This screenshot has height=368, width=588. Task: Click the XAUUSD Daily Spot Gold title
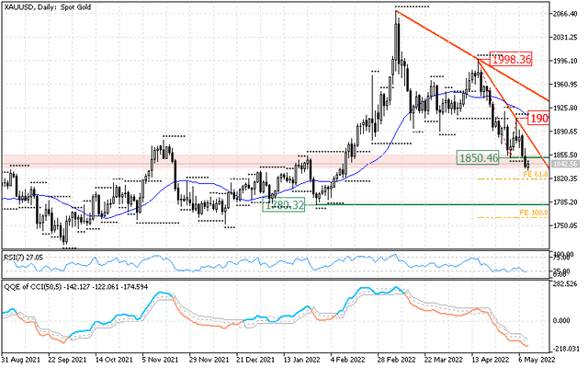(x=48, y=6)
